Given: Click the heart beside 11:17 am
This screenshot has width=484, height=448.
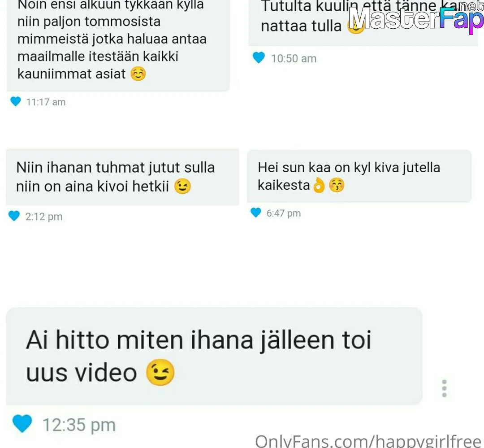Looking at the screenshot, I should coord(15,101).
